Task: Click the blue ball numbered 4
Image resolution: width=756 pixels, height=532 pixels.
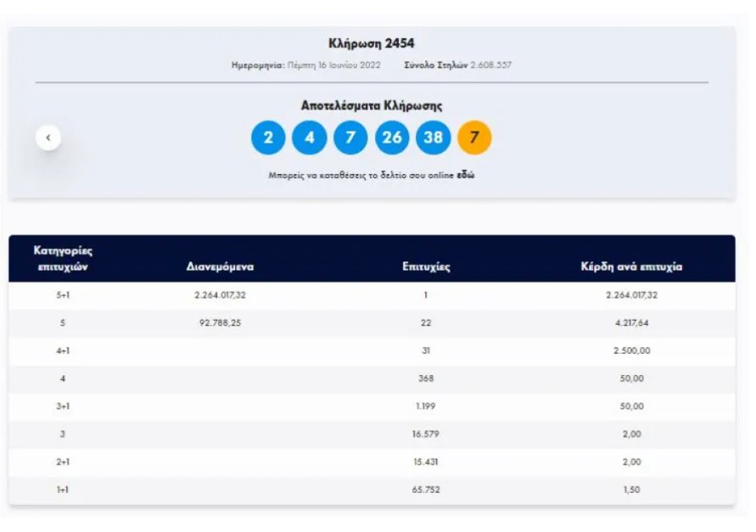Action: tap(310, 137)
